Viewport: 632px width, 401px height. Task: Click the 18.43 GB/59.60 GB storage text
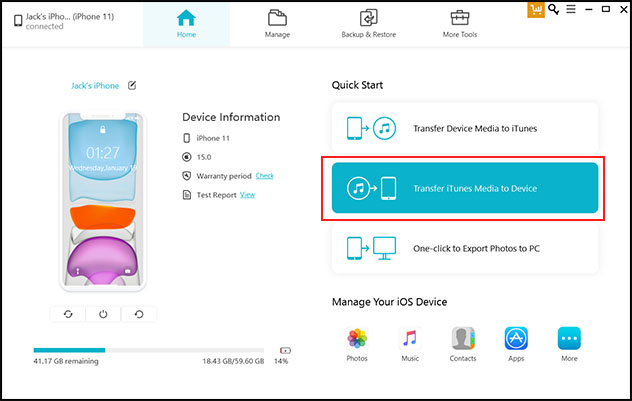pyautogui.click(x=233, y=361)
